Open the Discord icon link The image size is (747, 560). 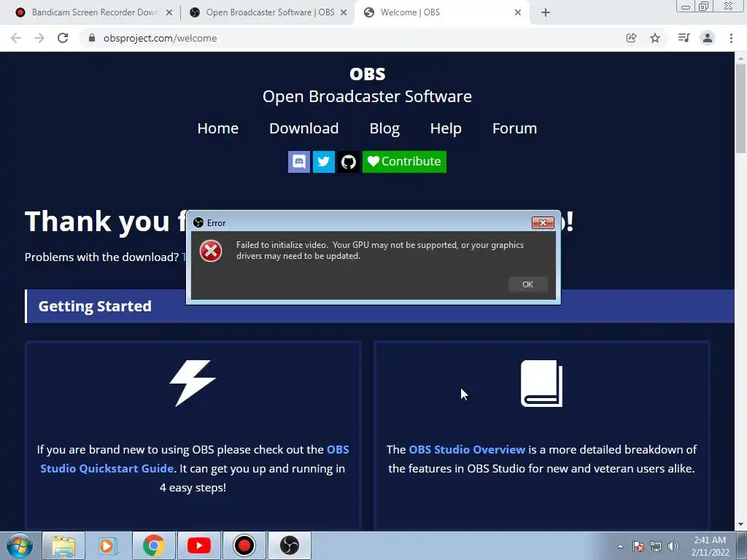(x=298, y=161)
